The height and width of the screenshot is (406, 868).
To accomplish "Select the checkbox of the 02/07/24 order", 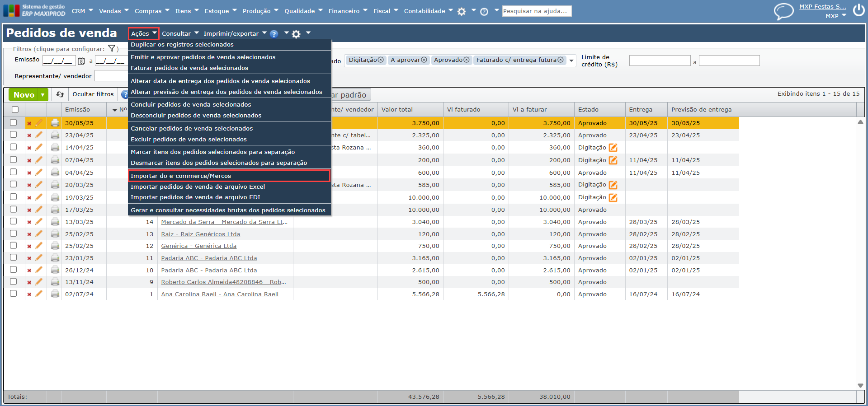I will point(14,294).
